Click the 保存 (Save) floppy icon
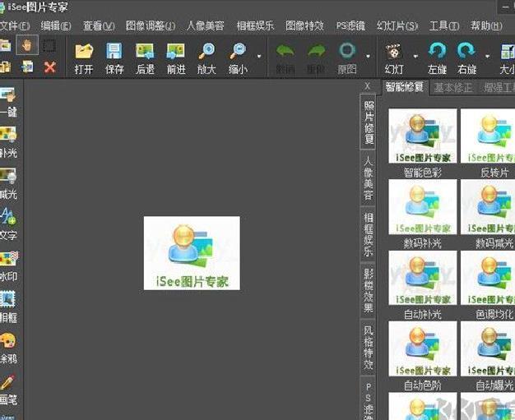This screenshot has width=515, height=420. (114, 52)
